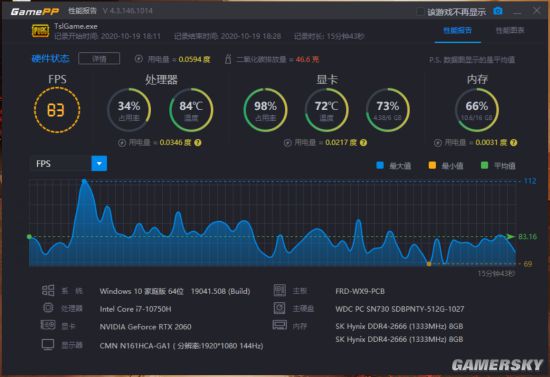Click the screenshot camera icon
The image size is (550, 377).
497,11
